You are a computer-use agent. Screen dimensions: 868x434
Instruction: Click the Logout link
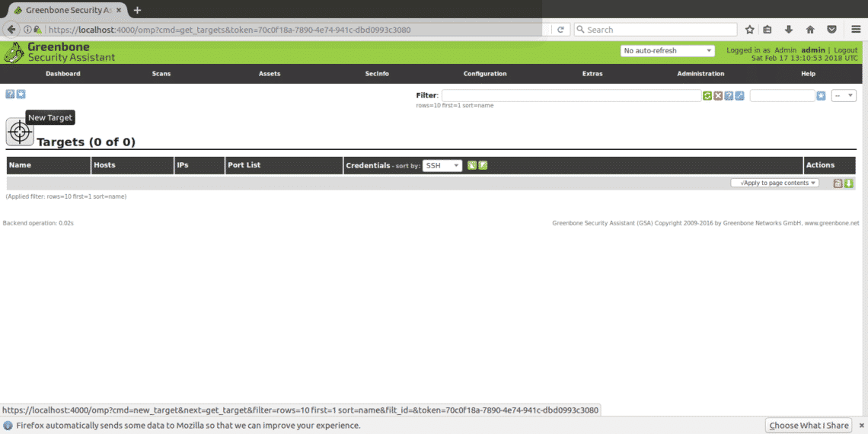845,50
